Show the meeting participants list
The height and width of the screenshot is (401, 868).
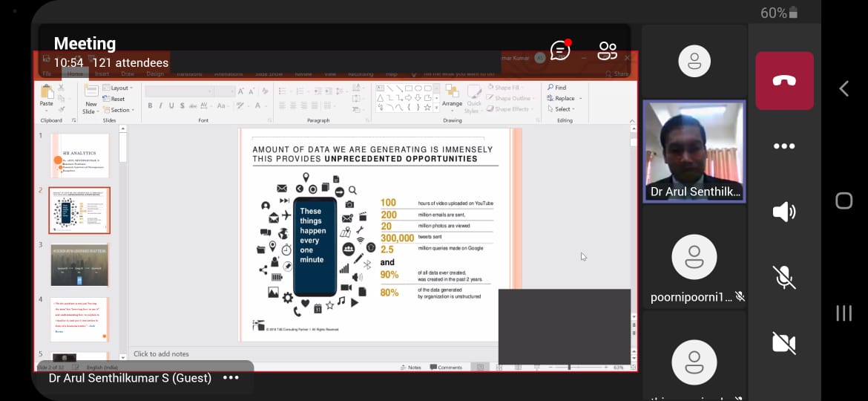point(607,50)
